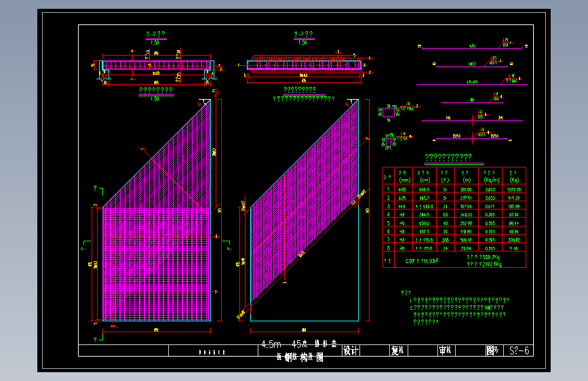This screenshot has height=381, width=588.
Task: Click the table title above the rebar schedule
Action: (x=448, y=157)
